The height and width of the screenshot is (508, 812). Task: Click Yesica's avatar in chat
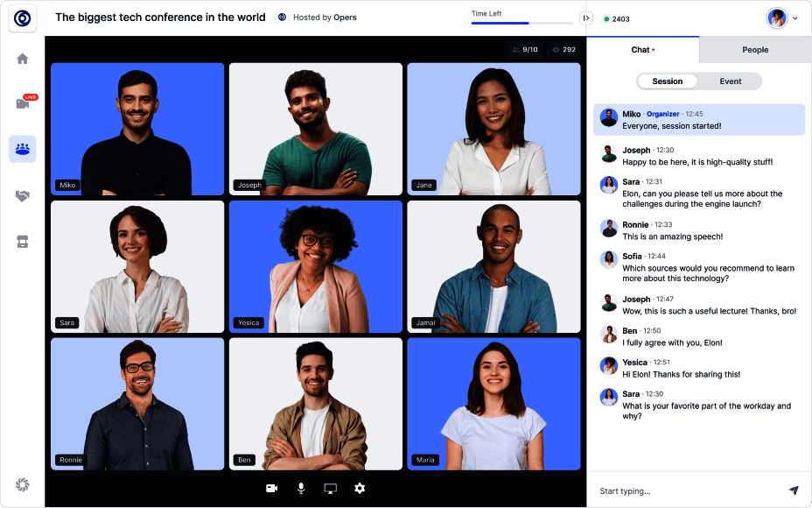pyautogui.click(x=608, y=366)
